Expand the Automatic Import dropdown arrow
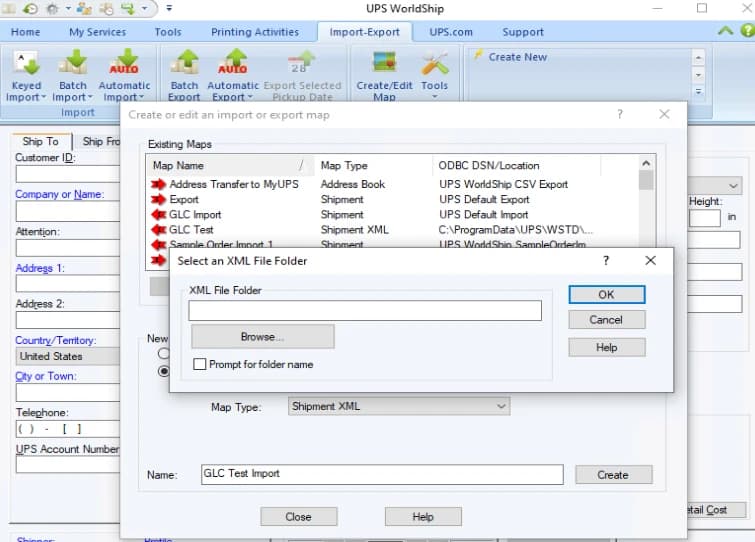 tap(142, 97)
